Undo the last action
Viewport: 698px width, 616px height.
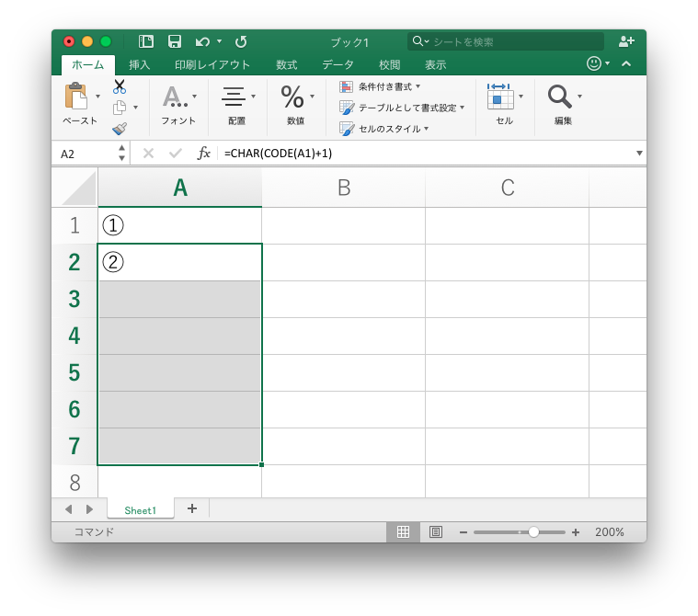pos(202,42)
